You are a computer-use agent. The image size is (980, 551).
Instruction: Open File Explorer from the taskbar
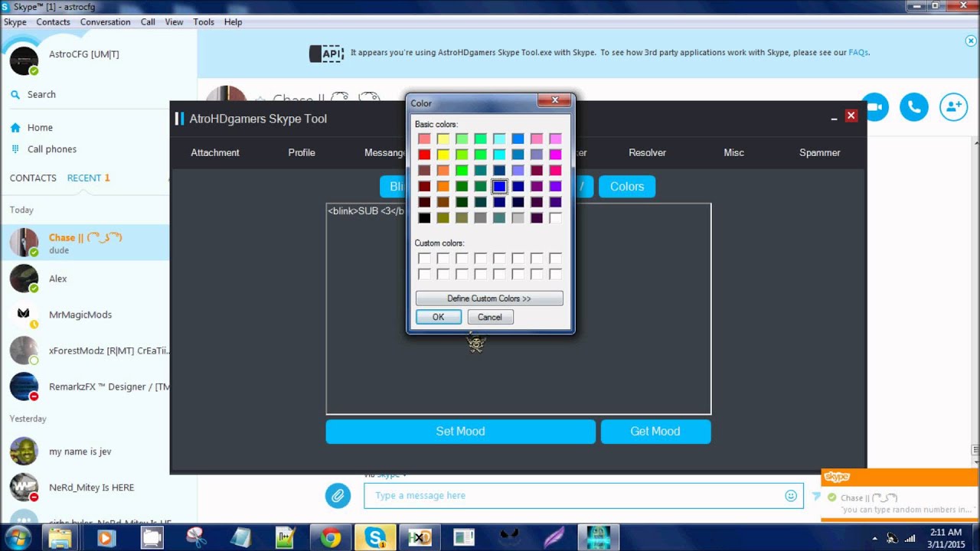coord(60,537)
